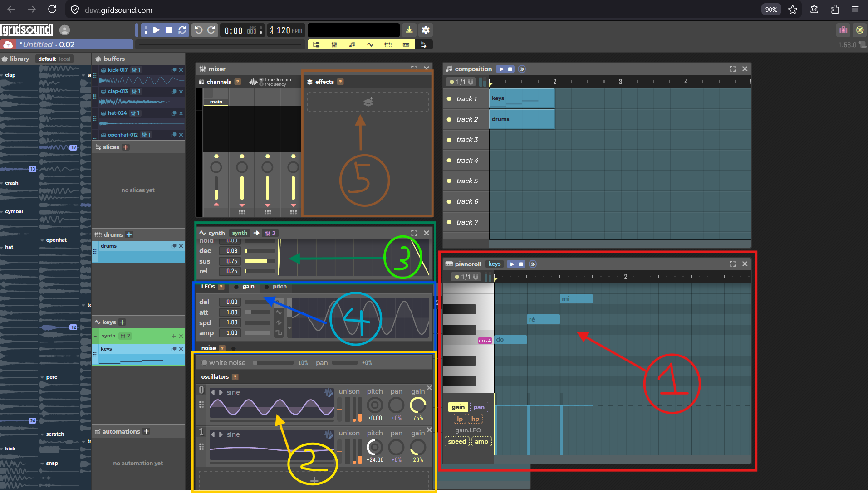Click the amp button under gain.LFO in pianoroll
The width and height of the screenshot is (868, 493).
click(482, 441)
